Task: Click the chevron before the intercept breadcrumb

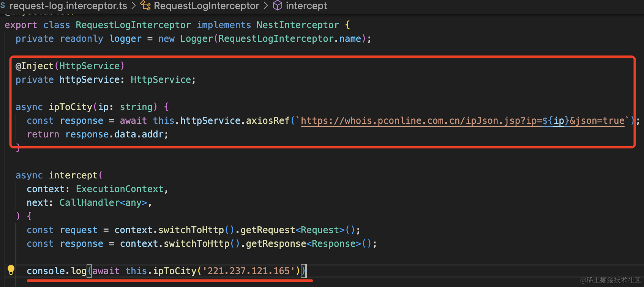Action: tap(266, 6)
